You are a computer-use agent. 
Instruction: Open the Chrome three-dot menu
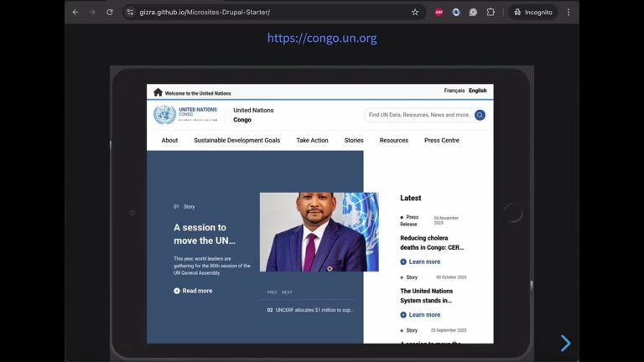[x=569, y=13]
